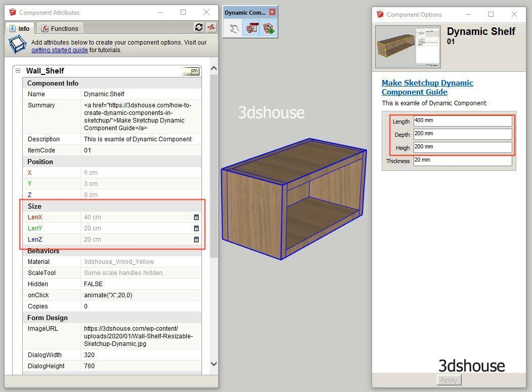Switch to the Info tab
Image resolution: width=532 pixels, height=392 pixels.
click(20, 28)
